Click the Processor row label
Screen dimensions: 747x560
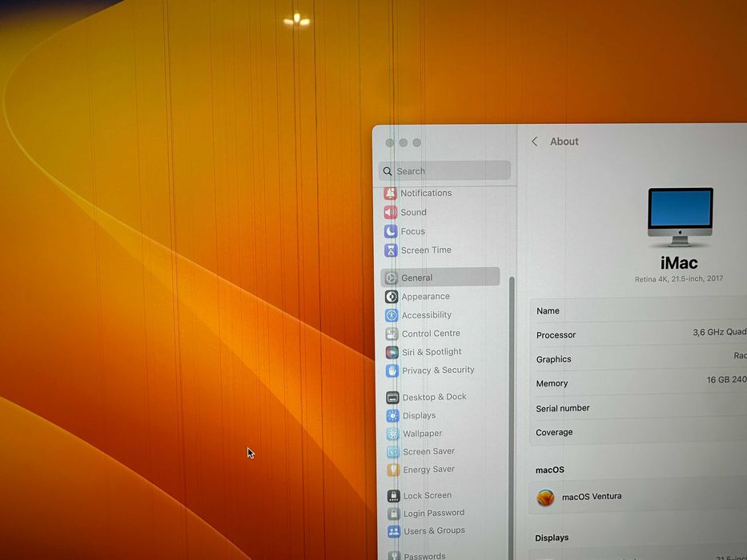coord(556,335)
